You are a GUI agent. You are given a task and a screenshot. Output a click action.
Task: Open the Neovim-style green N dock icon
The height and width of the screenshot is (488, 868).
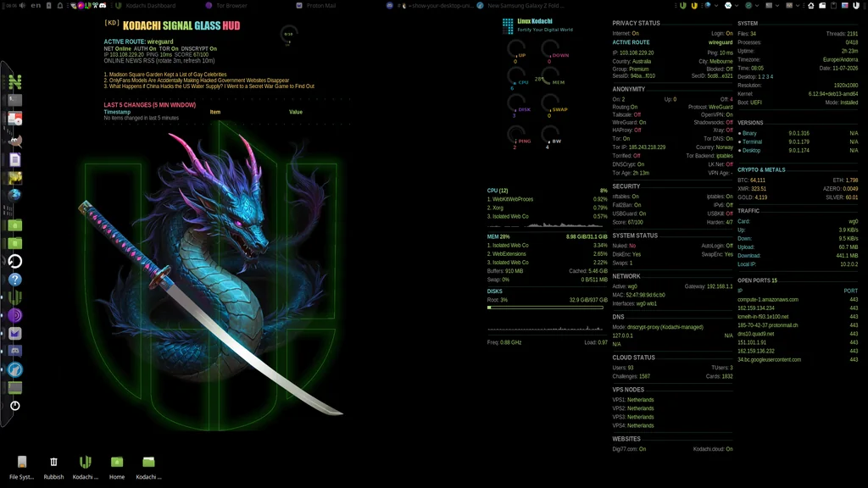coord(15,82)
